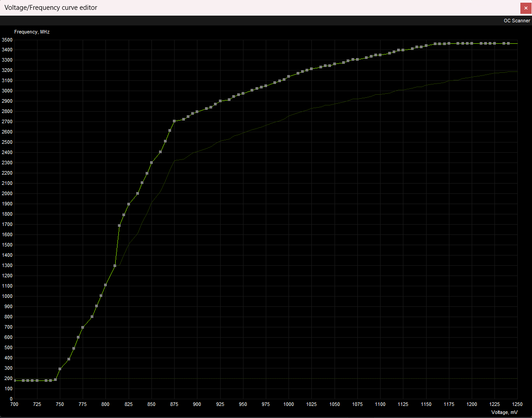This screenshot has width=532, height=418.
Task: Select the curve point at 800 mV
Action: point(105,285)
